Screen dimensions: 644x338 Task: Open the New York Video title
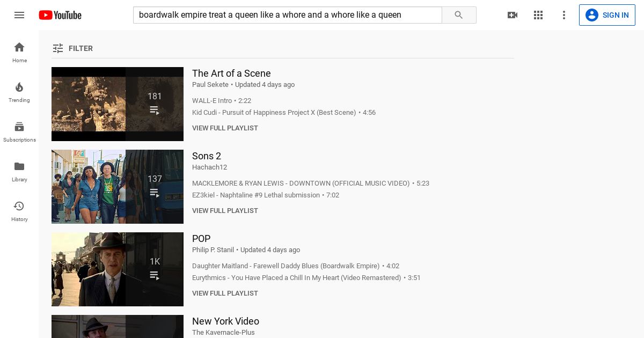point(225,321)
